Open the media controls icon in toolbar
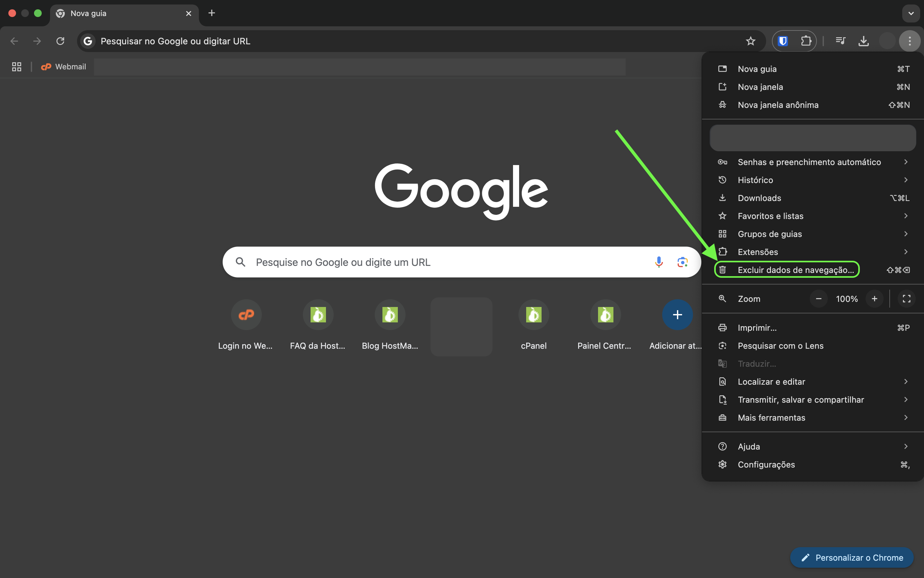924x578 pixels. tap(840, 41)
